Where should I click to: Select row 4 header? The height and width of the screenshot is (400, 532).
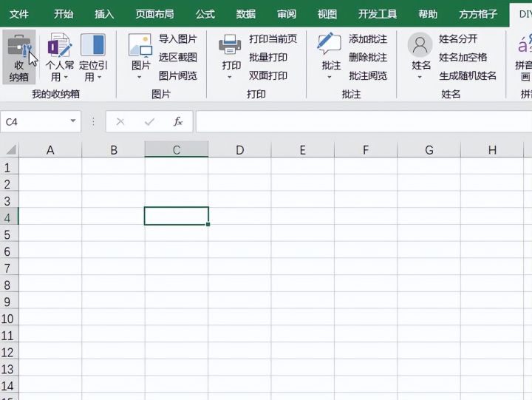(x=9, y=217)
